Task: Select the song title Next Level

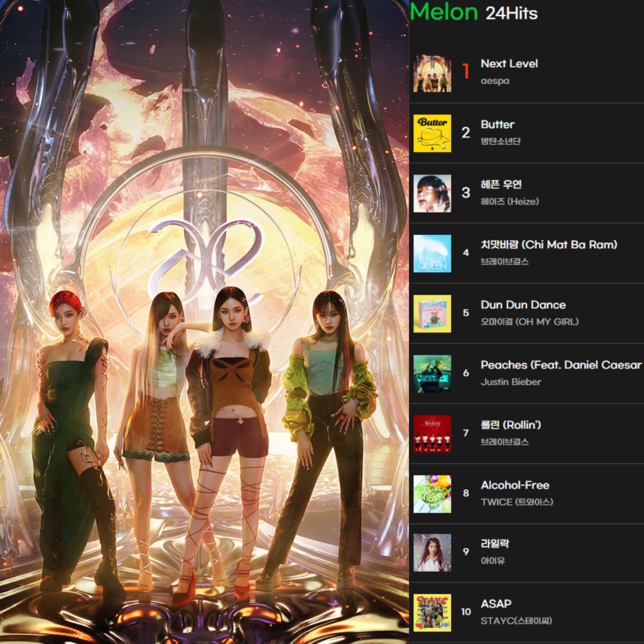Action: coord(509,63)
